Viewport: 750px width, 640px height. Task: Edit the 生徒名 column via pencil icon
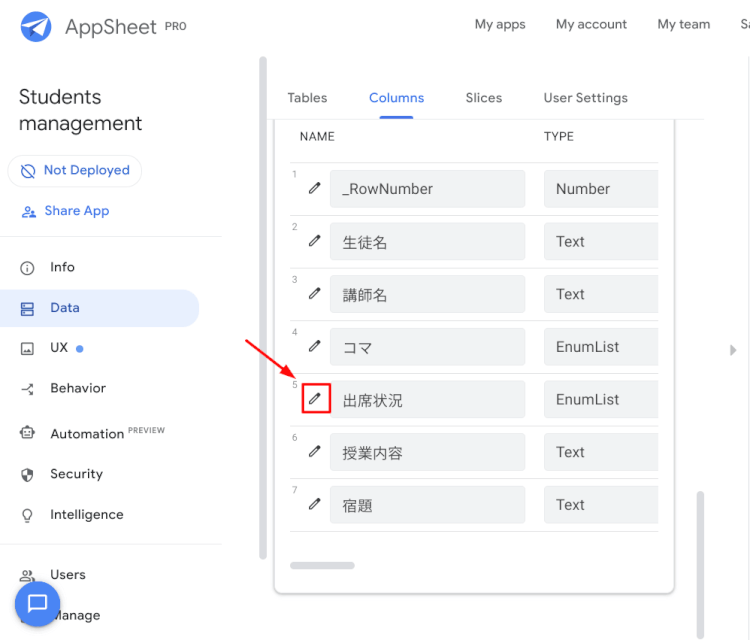click(315, 241)
